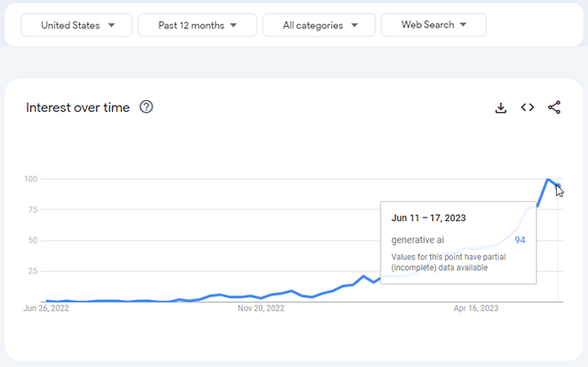
Task: Select the Nov 20, 2022 axis label
Action: (261, 309)
